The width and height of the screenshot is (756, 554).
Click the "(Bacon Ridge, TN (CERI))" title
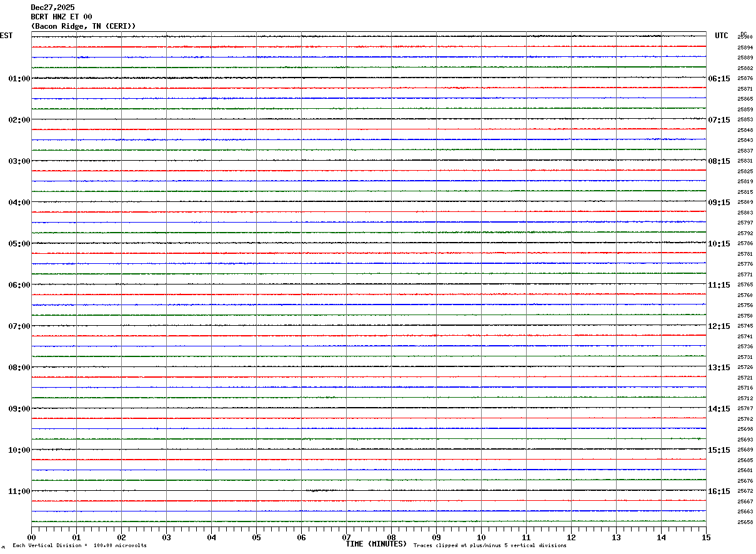83,26
